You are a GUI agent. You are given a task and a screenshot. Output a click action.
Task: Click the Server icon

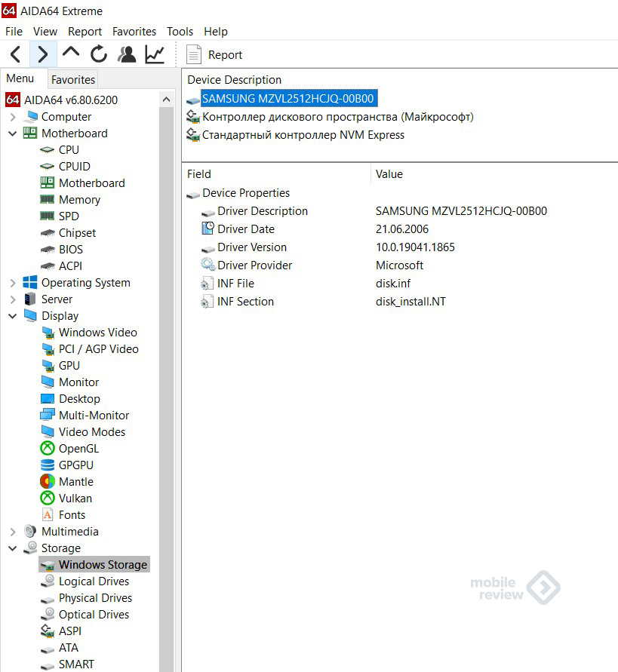30,299
